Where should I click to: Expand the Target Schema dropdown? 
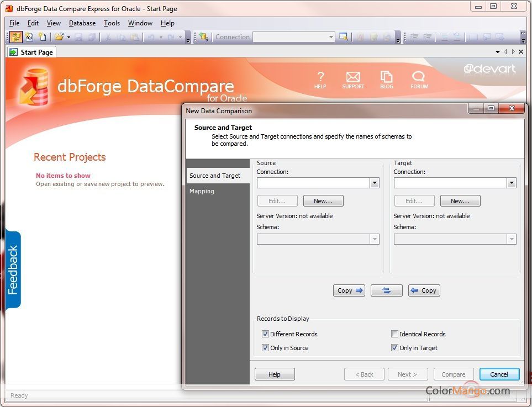[512, 239]
